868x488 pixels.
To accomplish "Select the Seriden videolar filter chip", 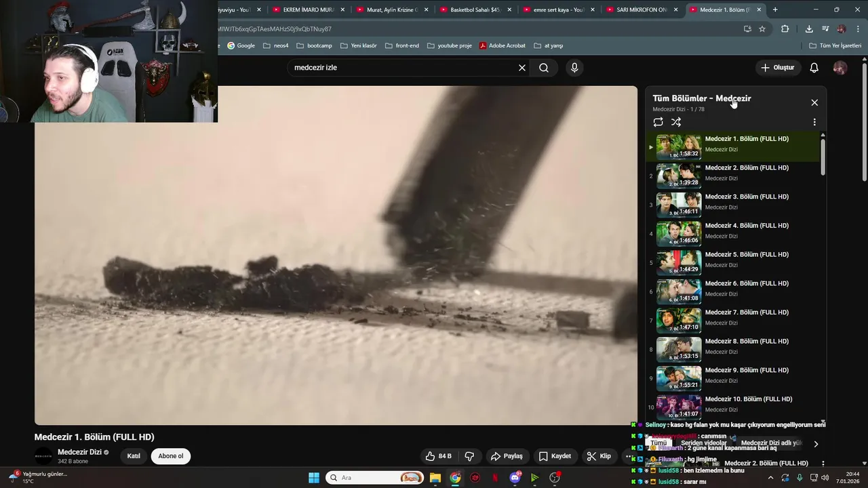I will point(704,443).
